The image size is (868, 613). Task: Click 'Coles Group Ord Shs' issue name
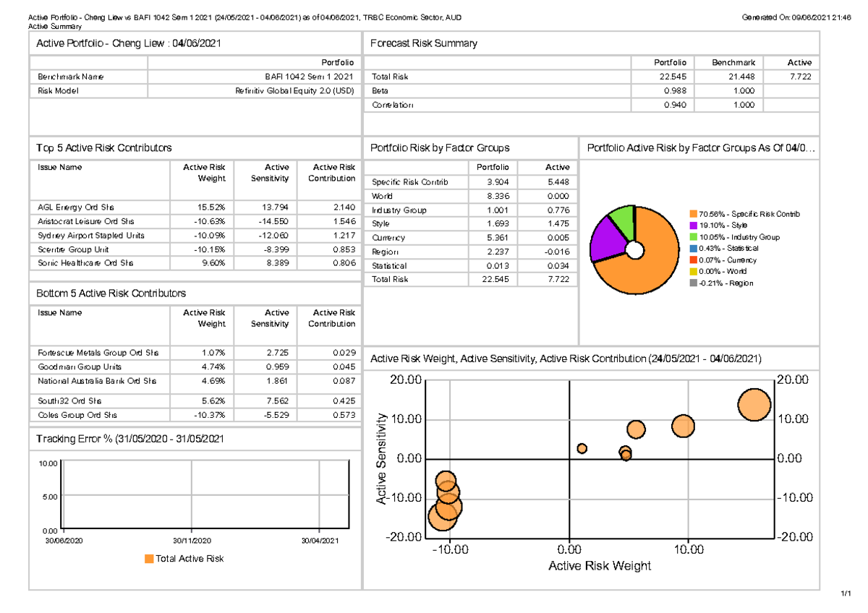point(77,416)
